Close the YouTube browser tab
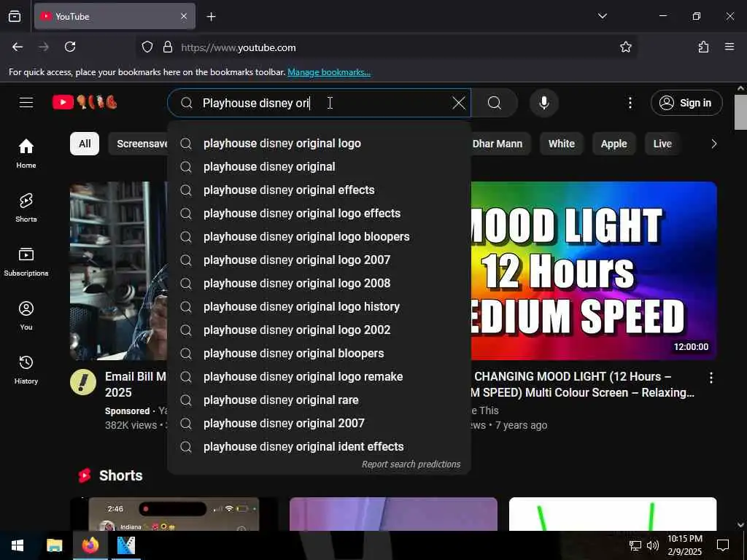Image resolution: width=747 pixels, height=560 pixels. point(184,16)
